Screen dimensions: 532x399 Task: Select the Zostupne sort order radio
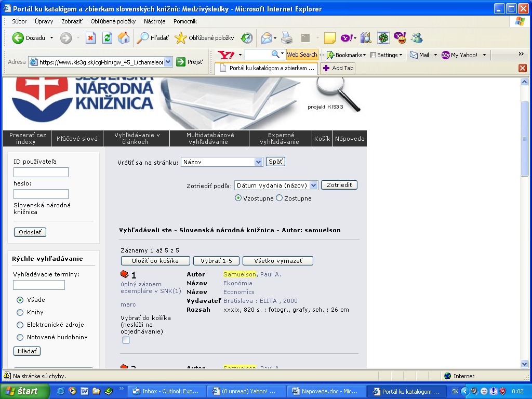coord(280,198)
